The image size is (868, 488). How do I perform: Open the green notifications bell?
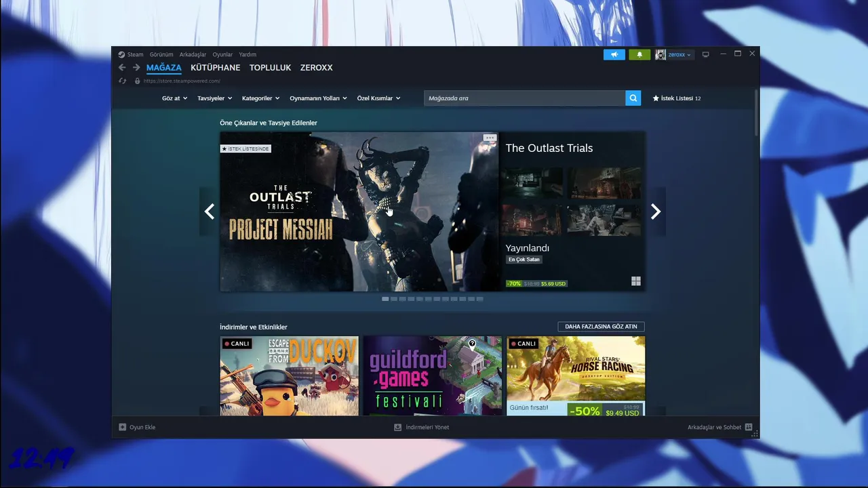point(639,54)
